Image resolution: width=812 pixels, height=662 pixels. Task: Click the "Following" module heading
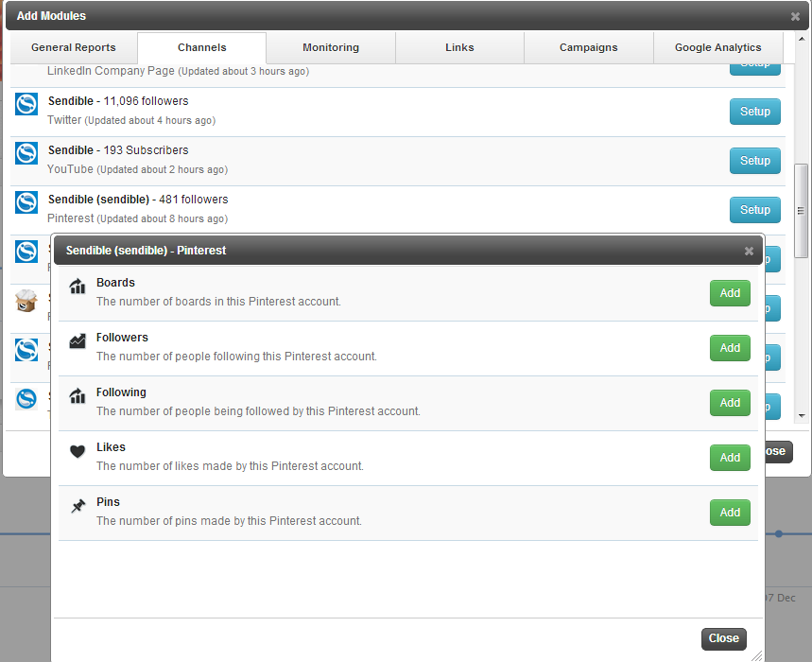click(x=121, y=392)
